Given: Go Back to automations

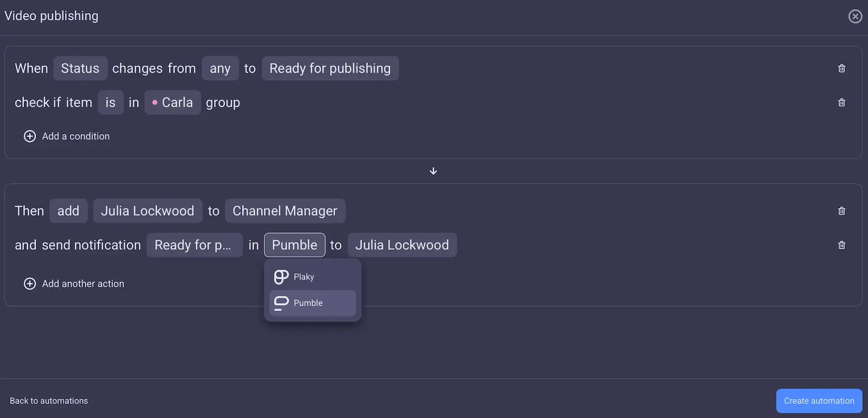Looking at the screenshot, I should coord(49,401).
